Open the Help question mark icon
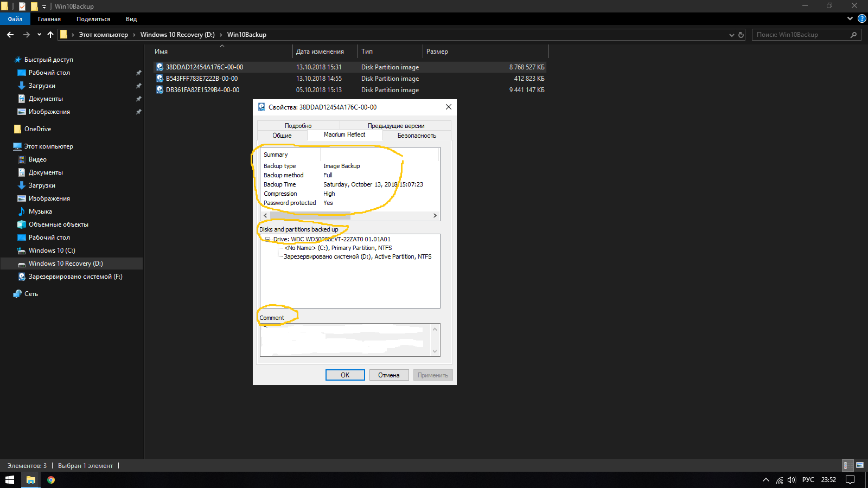 (861, 18)
